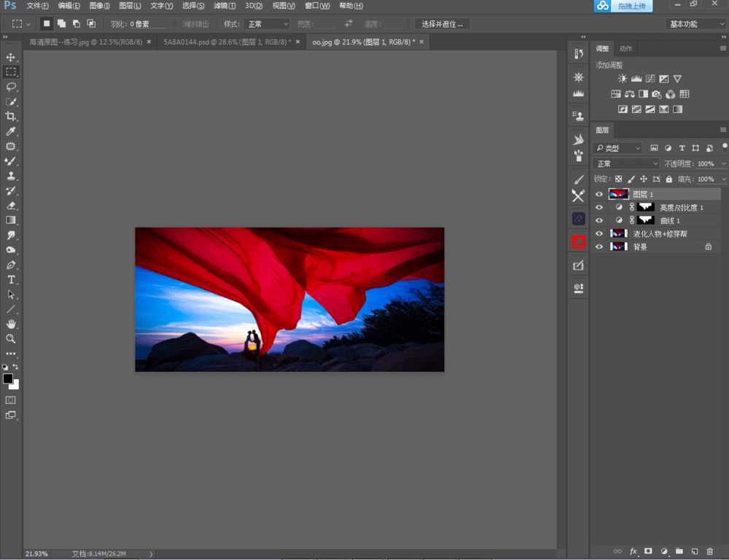Add a Brightness/Contrast adjustment from Adjustments panel
Image resolution: width=729 pixels, height=560 pixels.
coord(622,79)
